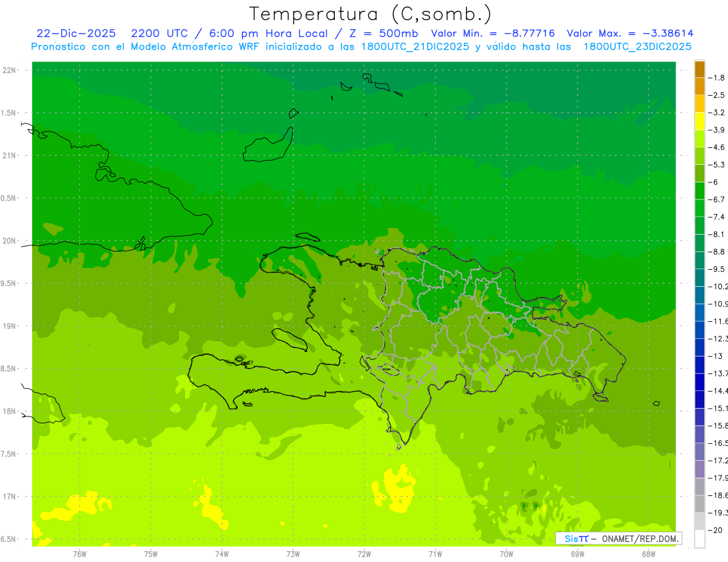Click the 73W longitude label

point(293,554)
